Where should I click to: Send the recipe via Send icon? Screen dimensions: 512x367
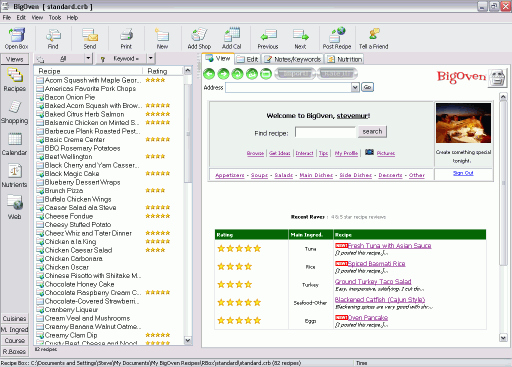click(90, 39)
